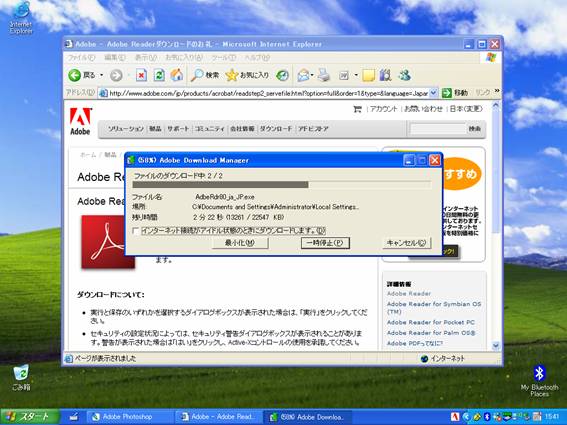This screenshot has height=425, width=567.
Task: Click the ホーム breadcrumb link
Action: tap(88, 155)
